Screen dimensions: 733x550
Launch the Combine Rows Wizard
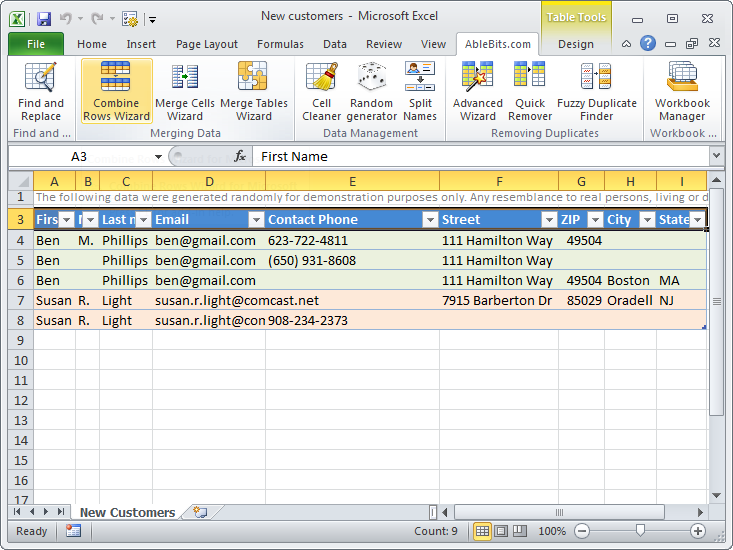(x=116, y=91)
